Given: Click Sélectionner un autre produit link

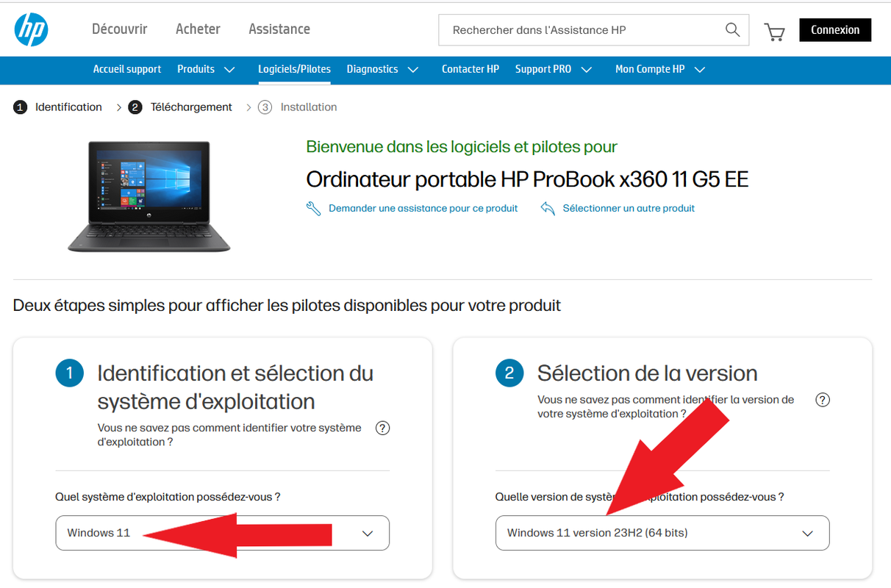Looking at the screenshot, I should click(x=629, y=209).
